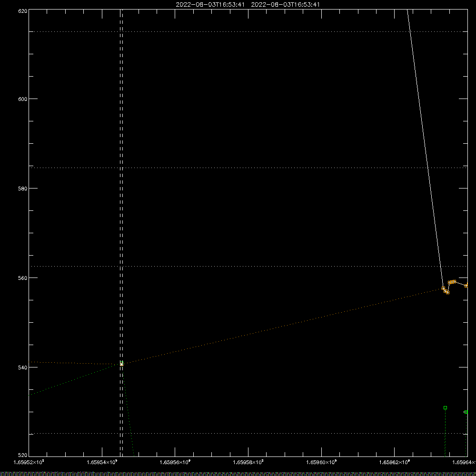Select the green square marker at plot's right edge

pyautogui.click(x=466, y=412)
